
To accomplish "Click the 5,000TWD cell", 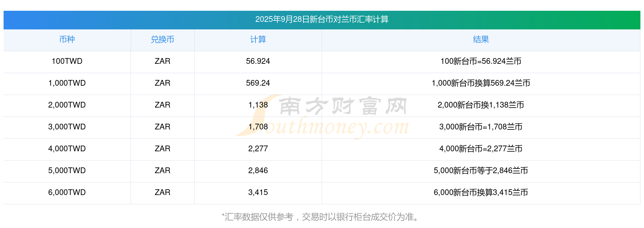I will [67, 171].
